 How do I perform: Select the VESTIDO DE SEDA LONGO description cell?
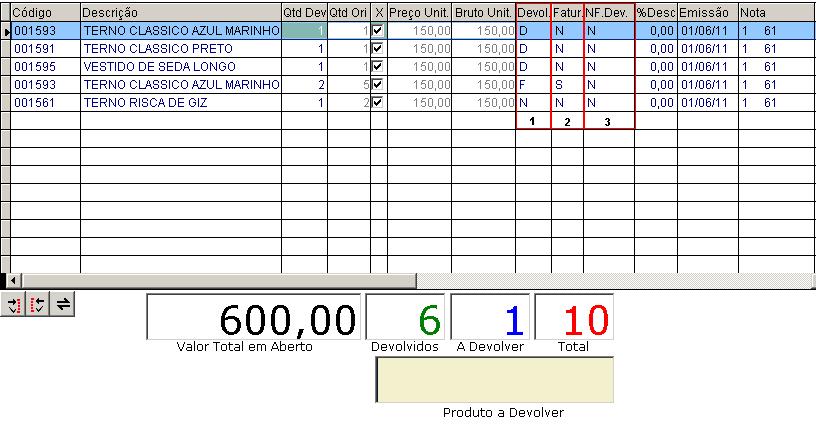[x=180, y=66]
